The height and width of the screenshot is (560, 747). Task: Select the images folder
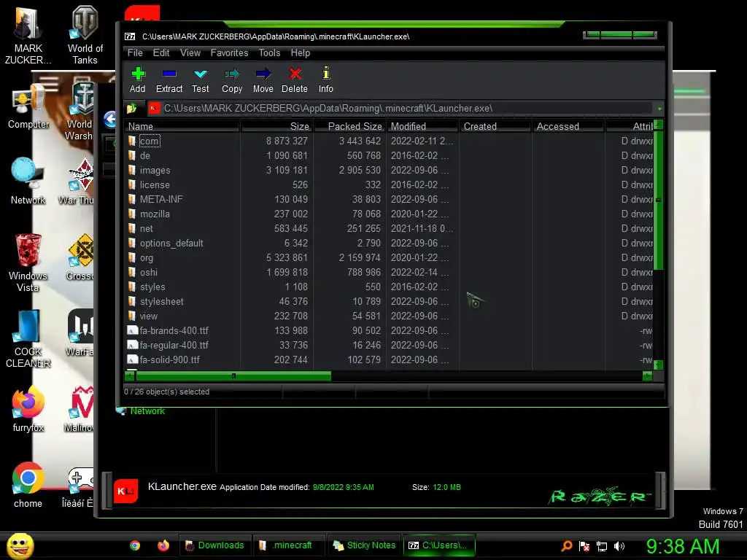[x=155, y=170]
